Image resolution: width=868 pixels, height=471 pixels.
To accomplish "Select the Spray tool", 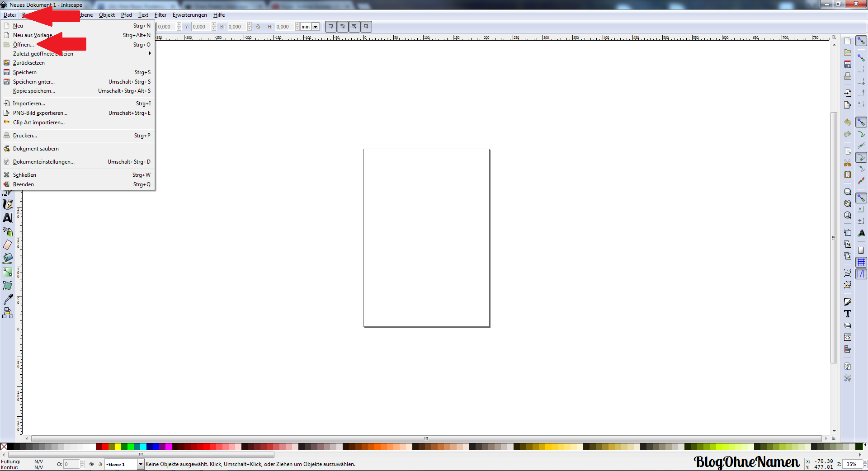I will tap(8, 231).
